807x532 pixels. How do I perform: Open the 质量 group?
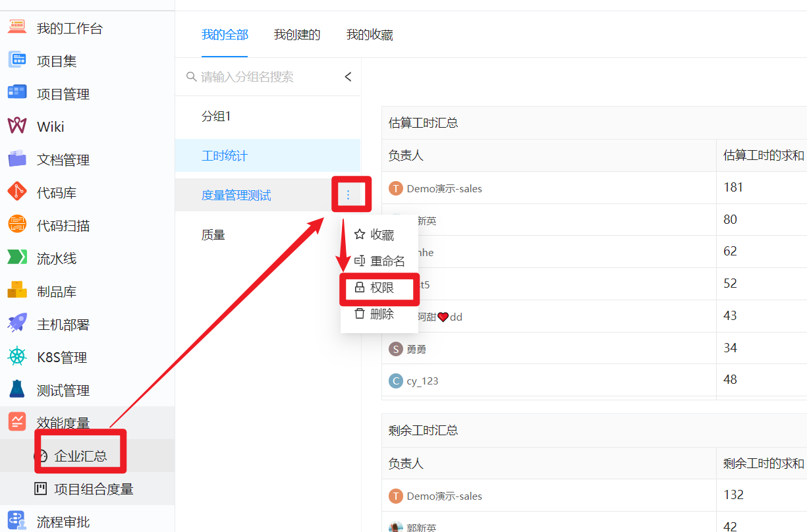click(213, 234)
